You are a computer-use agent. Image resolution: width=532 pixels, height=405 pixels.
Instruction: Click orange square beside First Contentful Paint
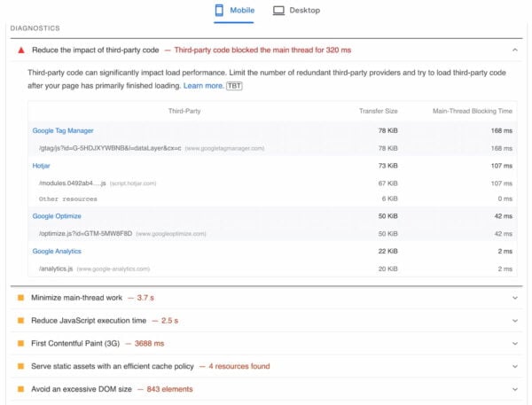pyautogui.click(x=21, y=343)
